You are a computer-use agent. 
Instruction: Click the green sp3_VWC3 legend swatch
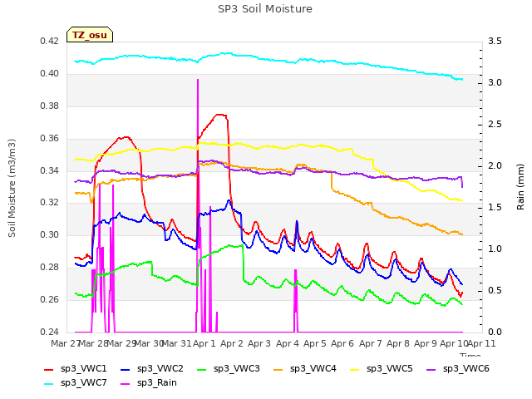tap(201, 370)
